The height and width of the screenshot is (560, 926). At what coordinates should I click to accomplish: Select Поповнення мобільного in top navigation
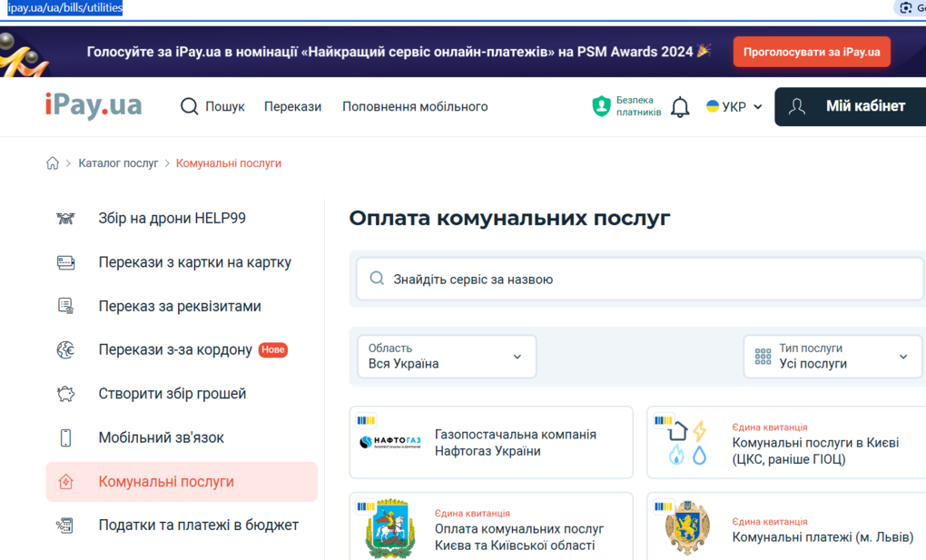tap(415, 107)
